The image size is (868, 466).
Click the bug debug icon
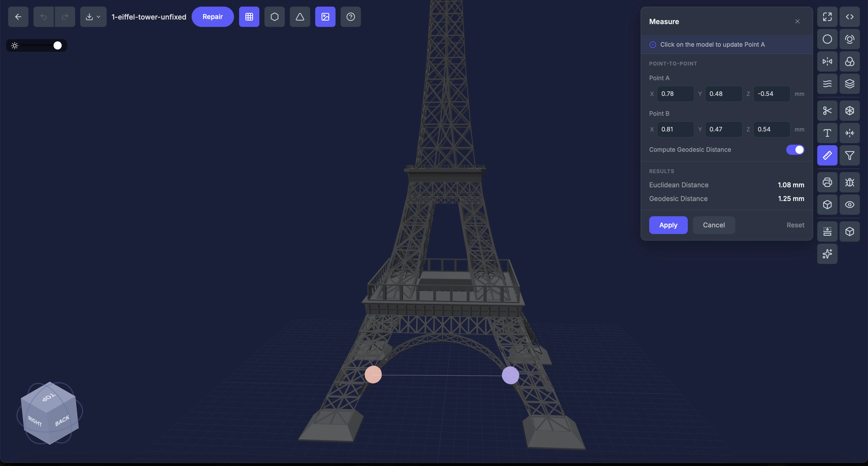pos(849,182)
